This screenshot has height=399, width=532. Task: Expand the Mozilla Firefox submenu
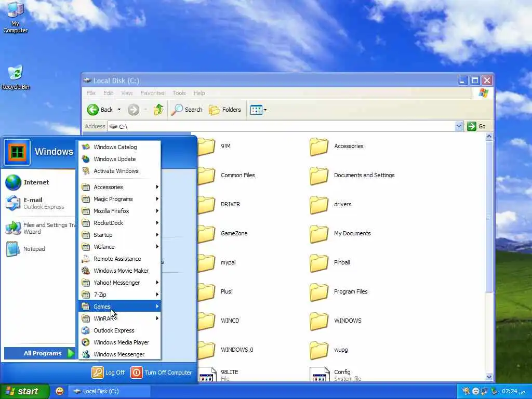coord(119,211)
